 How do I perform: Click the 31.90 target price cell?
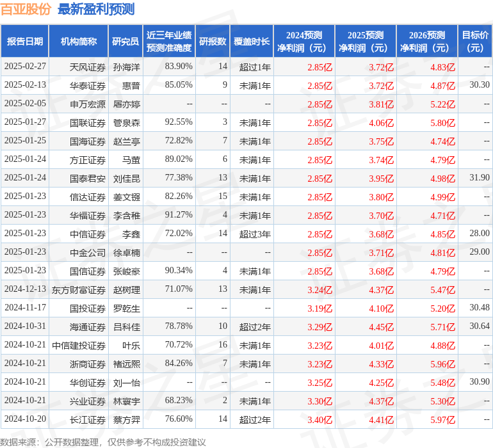coord(479,177)
